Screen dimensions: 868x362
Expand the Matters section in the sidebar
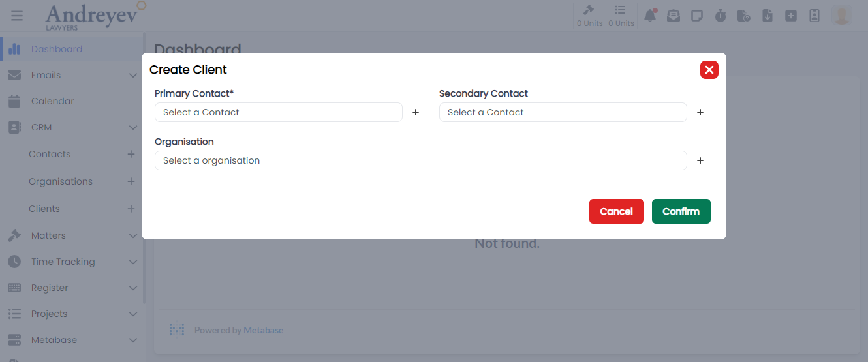tap(132, 235)
